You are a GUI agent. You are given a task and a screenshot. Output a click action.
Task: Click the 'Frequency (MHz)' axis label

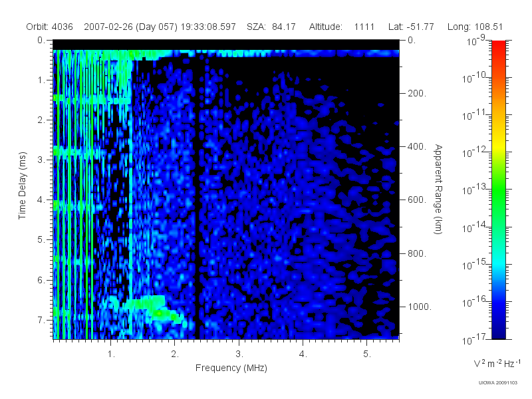click(231, 368)
